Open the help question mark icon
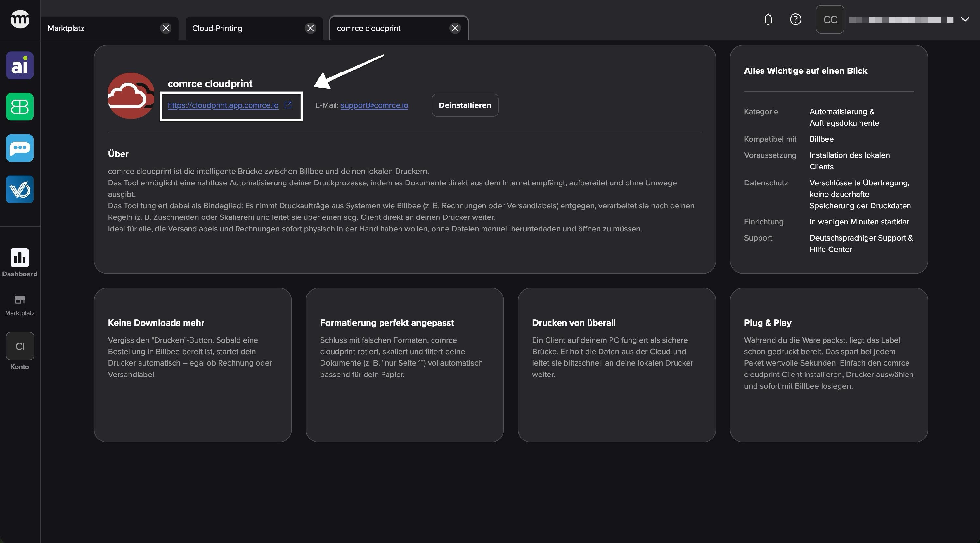This screenshot has height=543, width=980. click(795, 19)
